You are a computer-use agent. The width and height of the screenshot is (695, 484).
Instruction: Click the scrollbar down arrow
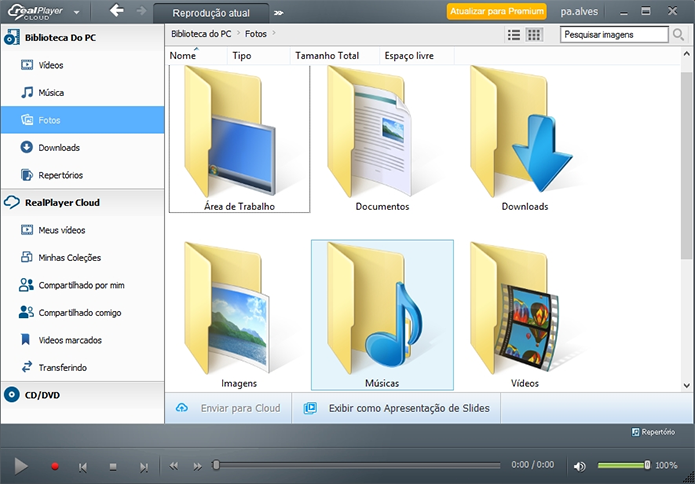point(687,385)
